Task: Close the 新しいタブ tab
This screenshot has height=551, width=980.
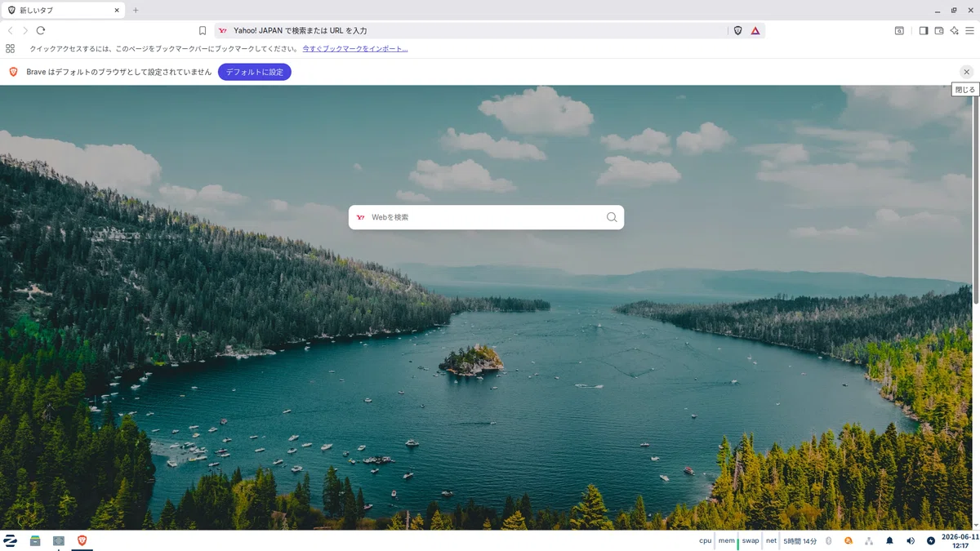Action: coord(117,10)
